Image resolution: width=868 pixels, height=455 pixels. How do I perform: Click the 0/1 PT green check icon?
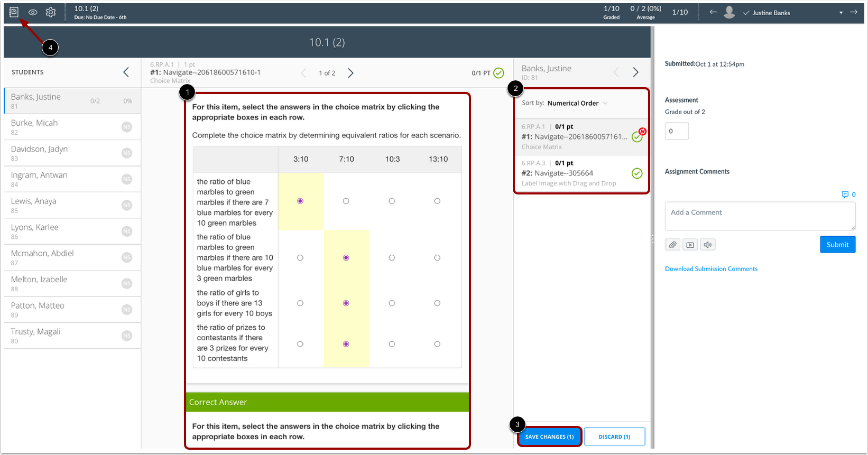click(498, 73)
